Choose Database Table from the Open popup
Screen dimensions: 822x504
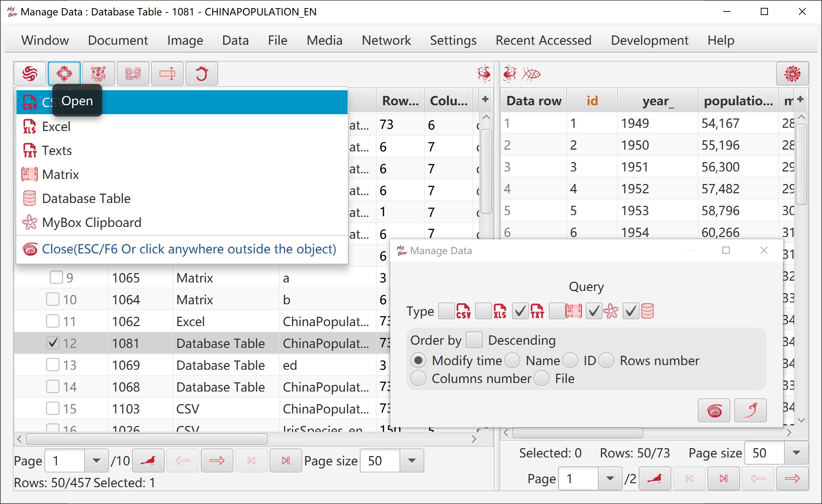[x=182, y=198]
